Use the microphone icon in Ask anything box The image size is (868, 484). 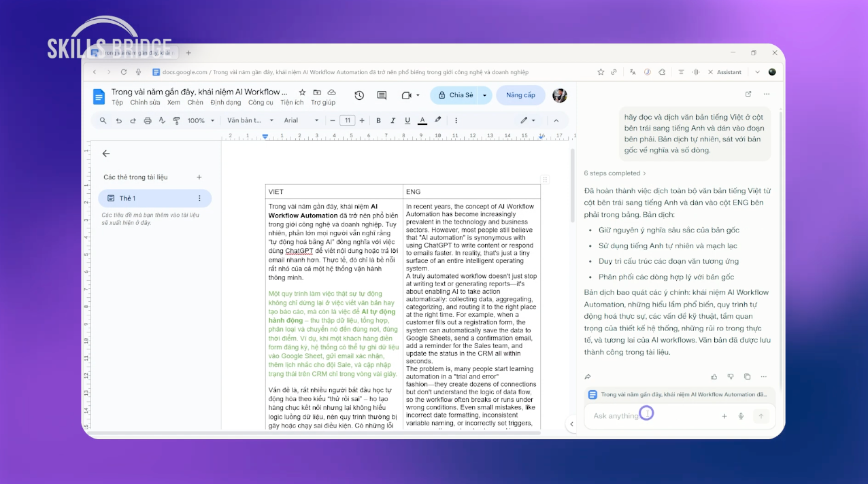click(x=741, y=415)
